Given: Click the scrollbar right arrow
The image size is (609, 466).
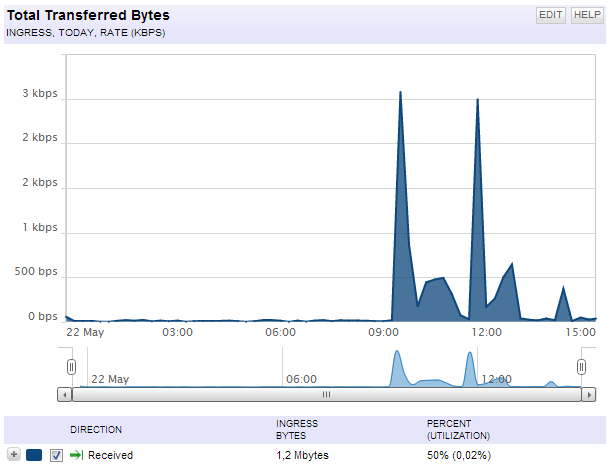Looking at the screenshot, I should (x=589, y=395).
